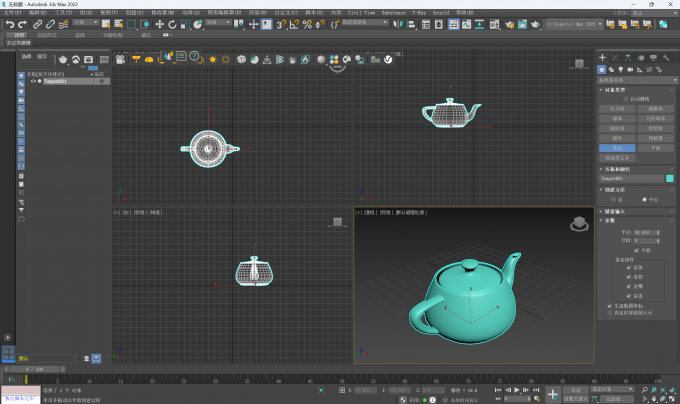680x404 pixels.
Task: Choose the Select and Move tool
Action: pos(160,24)
